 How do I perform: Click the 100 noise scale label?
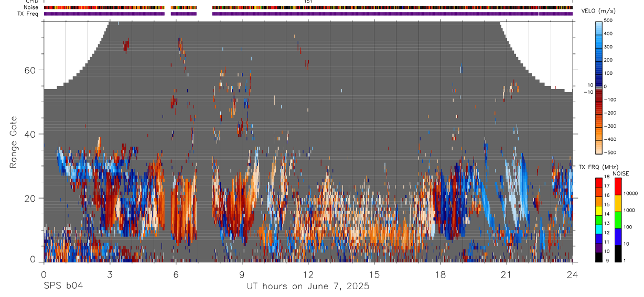(x=628, y=227)
